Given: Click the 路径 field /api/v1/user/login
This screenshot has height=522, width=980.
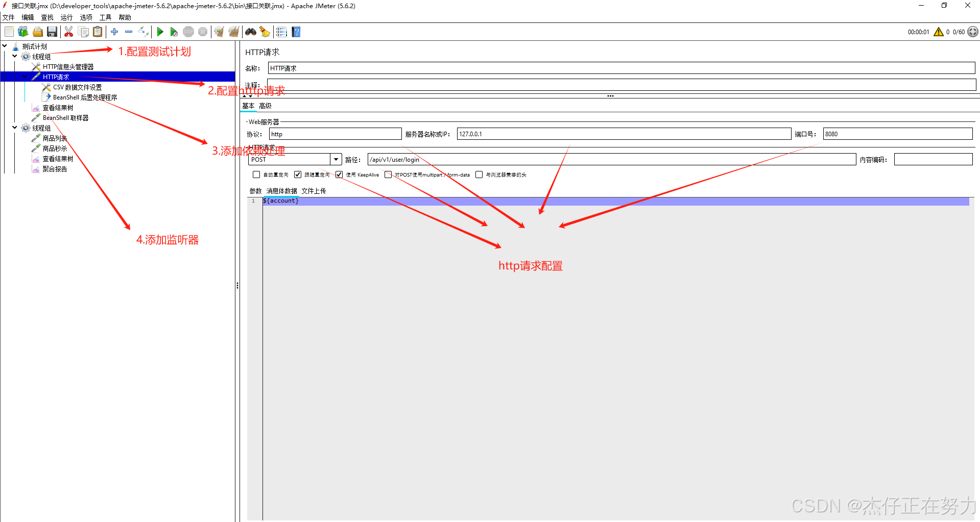Looking at the screenshot, I should click(612, 160).
